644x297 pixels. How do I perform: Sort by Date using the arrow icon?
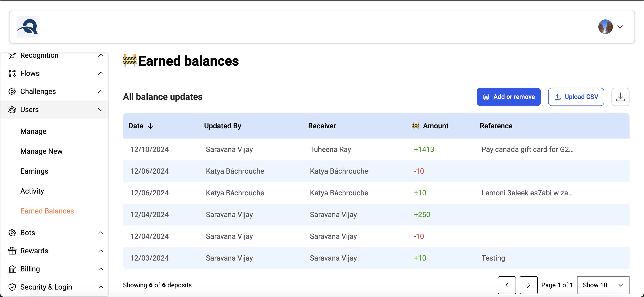151,126
